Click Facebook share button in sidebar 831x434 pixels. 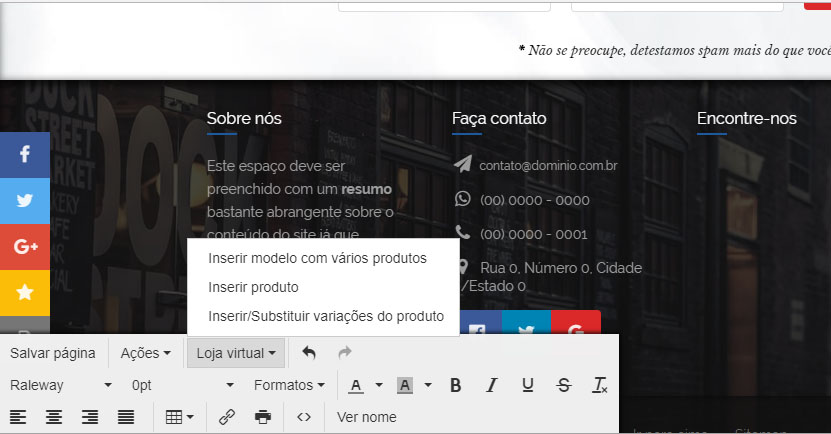(x=25, y=155)
